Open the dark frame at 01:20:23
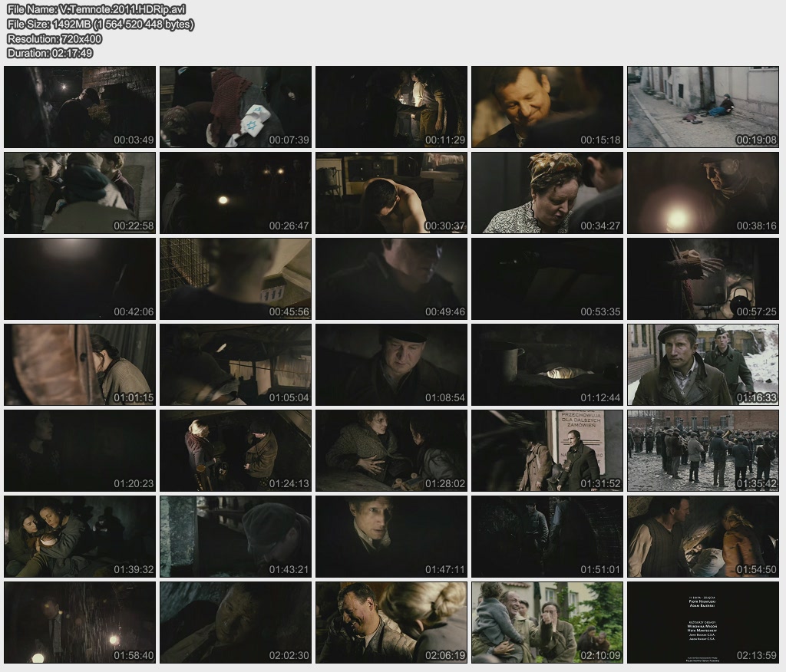This screenshot has height=672, width=786. [x=80, y=450]
